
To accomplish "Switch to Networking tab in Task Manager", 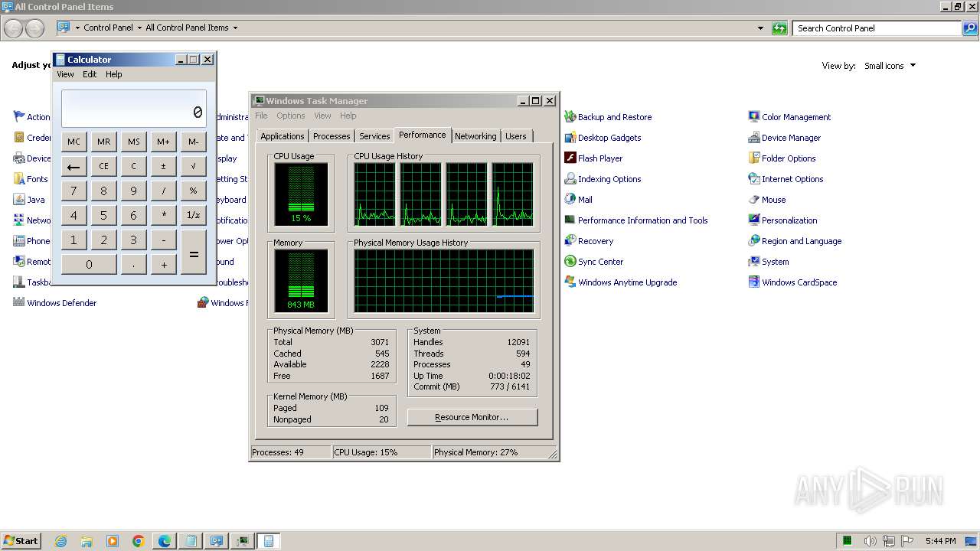I will pyautogui.click(x=475, y=136).
